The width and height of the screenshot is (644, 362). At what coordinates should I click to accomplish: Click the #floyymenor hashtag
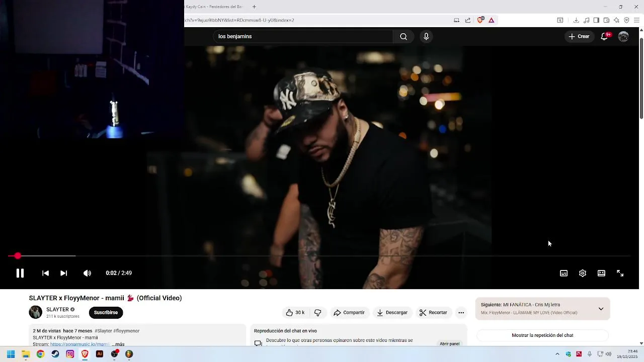click(x=126, y=331)
